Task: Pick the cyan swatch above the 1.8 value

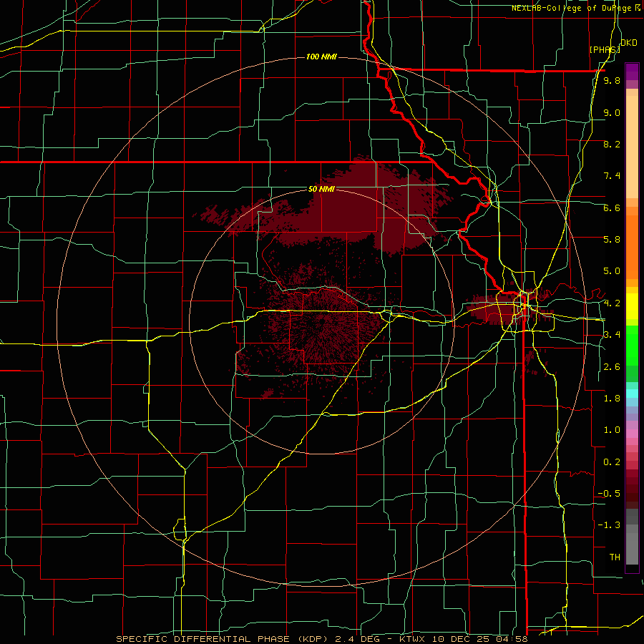Action: click(x=632, y=393)
